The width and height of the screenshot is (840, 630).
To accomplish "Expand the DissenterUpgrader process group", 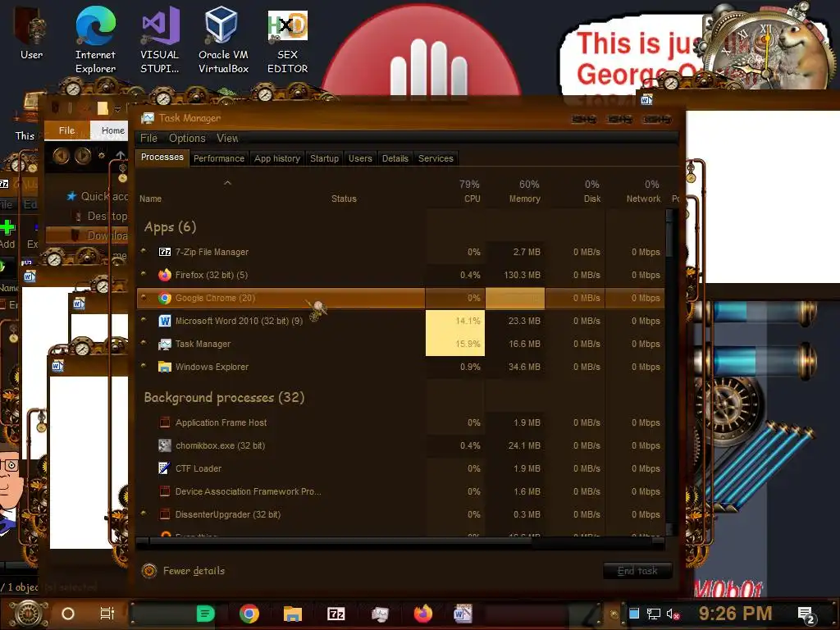I will (x=144, y=514).
